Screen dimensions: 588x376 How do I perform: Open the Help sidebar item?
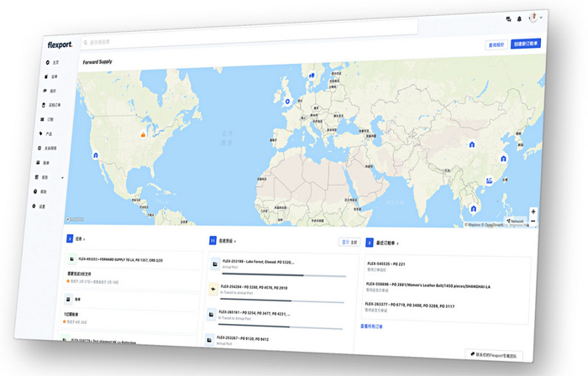coord(40,191)
